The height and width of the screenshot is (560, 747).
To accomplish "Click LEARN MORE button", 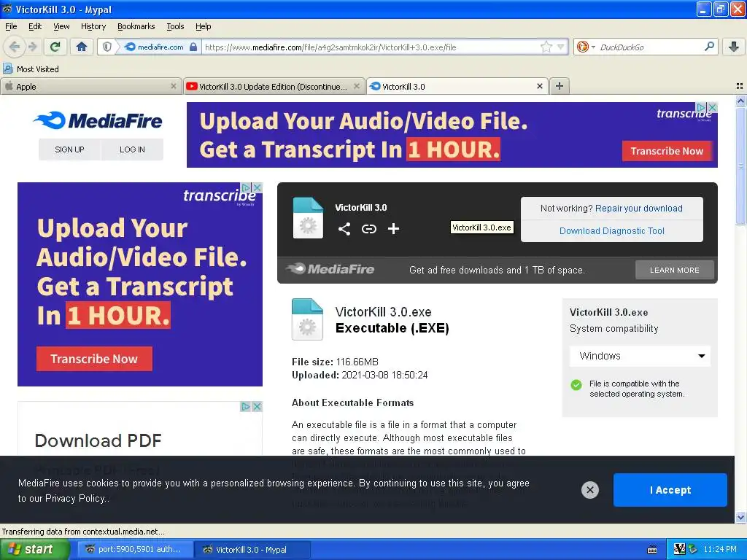I will click(x=675, y=270).
